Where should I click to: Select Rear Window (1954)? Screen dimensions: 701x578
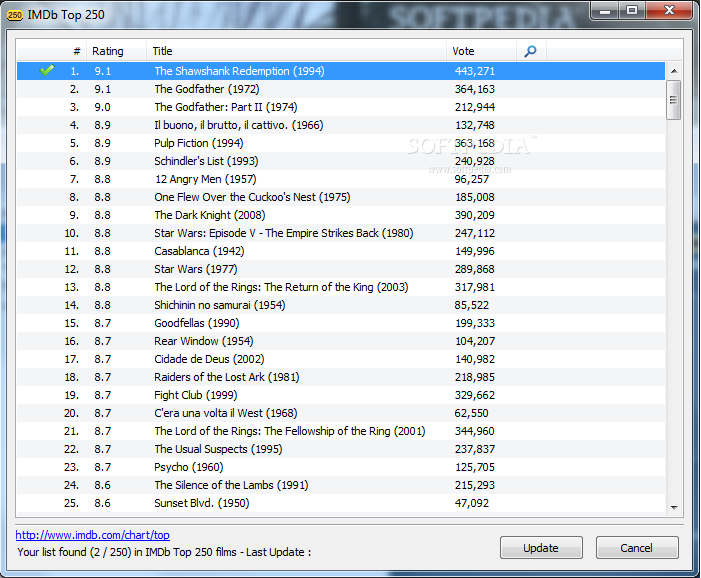(341, 341)
